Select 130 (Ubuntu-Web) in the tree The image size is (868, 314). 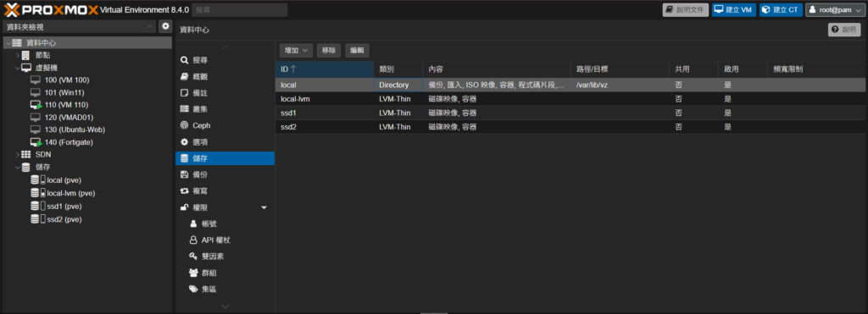pyautogui.click(x=75, y=129)
